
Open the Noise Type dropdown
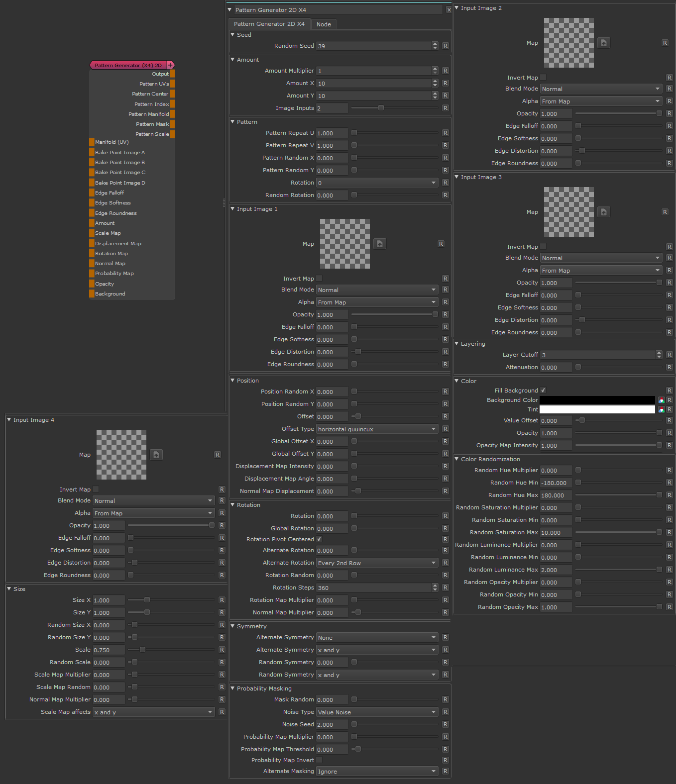(x=377, y=712)
